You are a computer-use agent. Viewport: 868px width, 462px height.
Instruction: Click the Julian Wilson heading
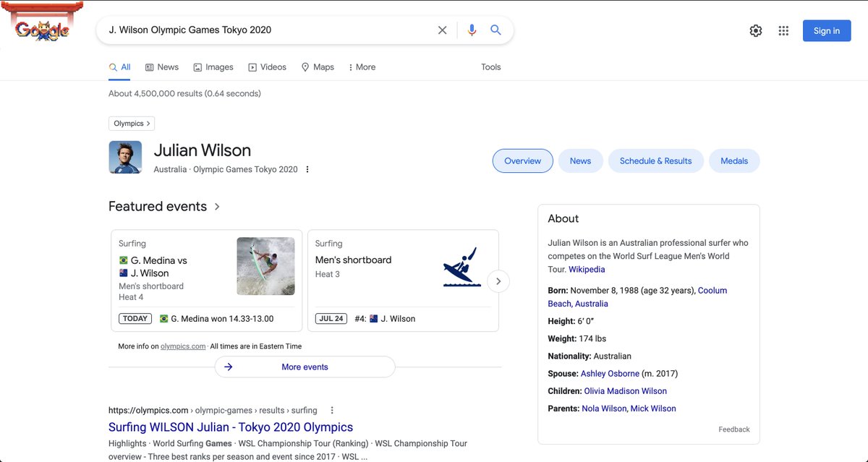tap(203, 150)
